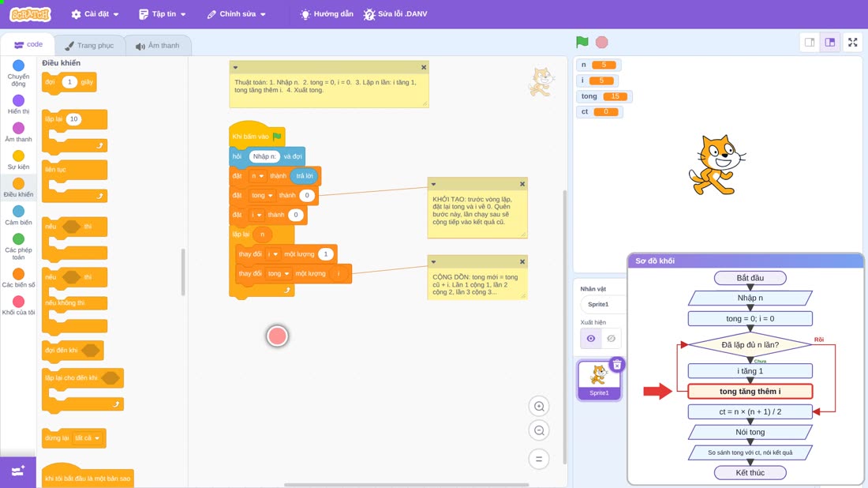Select the Cảm biến block category

18,215
